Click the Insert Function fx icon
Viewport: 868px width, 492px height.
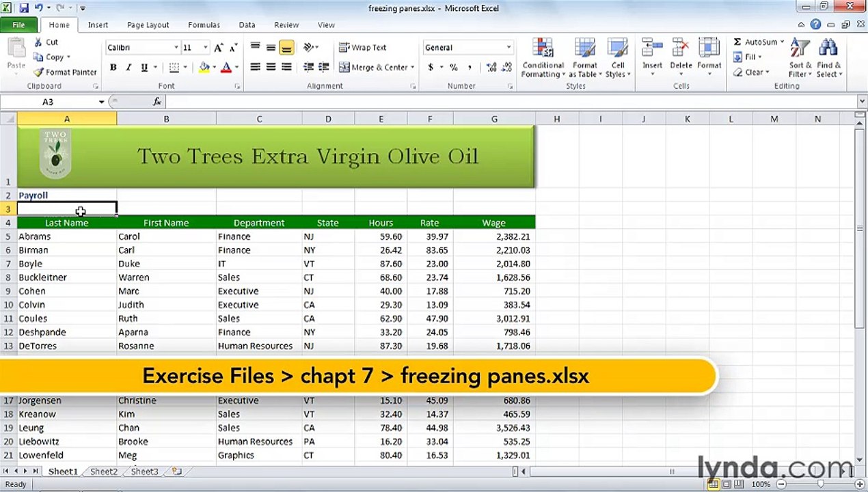[157, 101]
